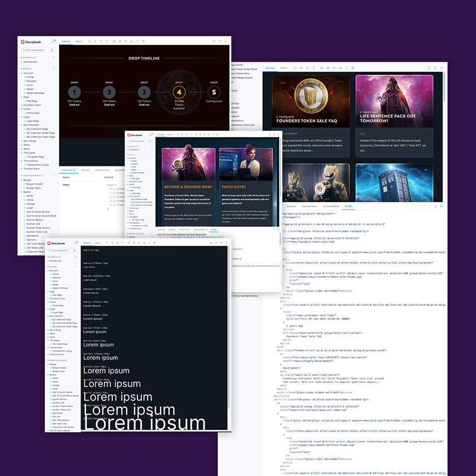Viewport: 476px width, 476px height.
Task: Select the Canvas tab in the drop timeline window
Action: pos(66,41)
